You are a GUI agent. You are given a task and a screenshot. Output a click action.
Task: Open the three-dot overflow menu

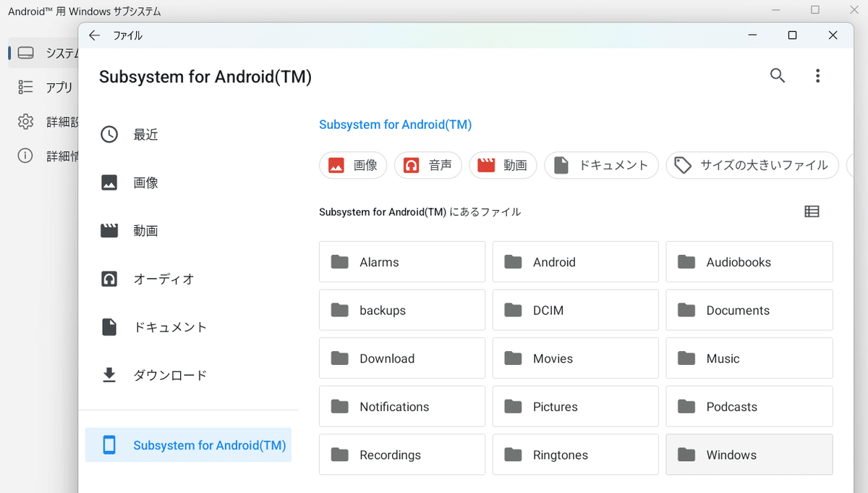tap(817, 75)
